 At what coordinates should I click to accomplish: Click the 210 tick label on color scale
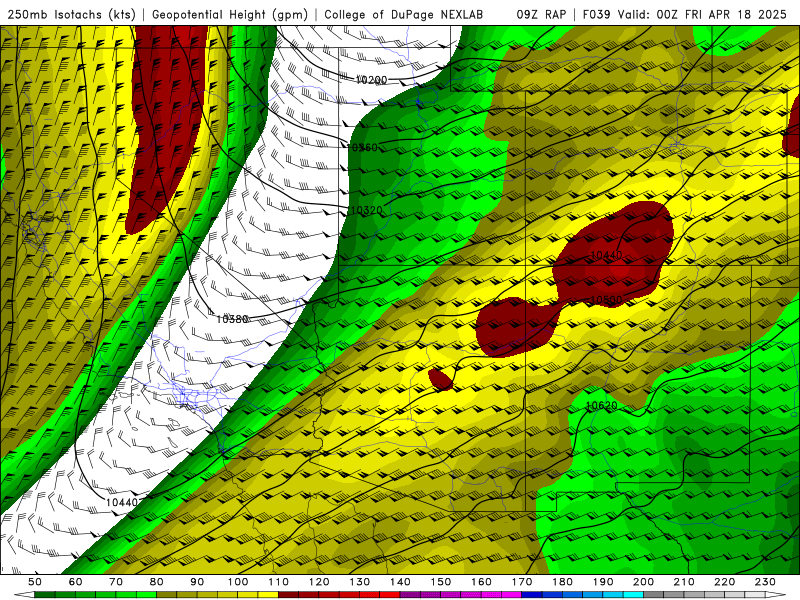(x=684, y=582)
